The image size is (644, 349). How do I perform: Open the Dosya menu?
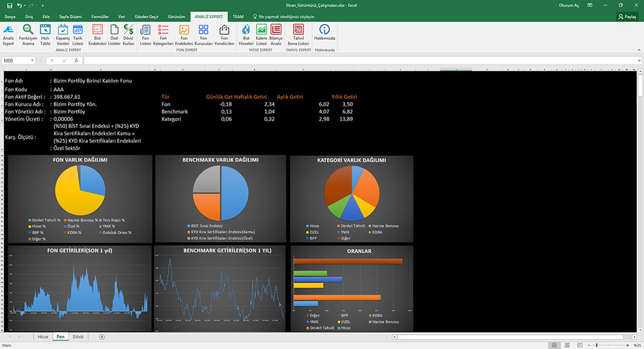[x=10, y=17]
